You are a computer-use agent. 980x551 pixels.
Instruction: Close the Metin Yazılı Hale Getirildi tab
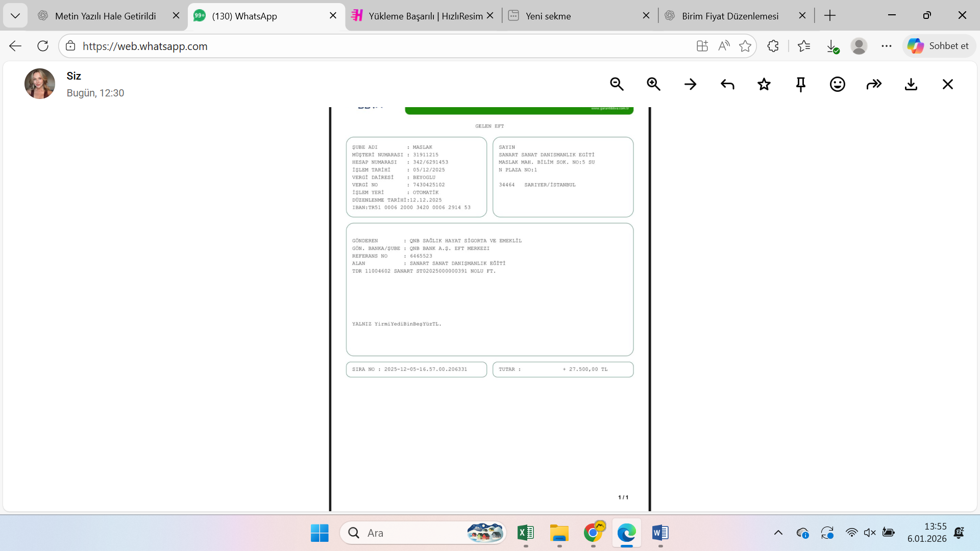point(176,16)
